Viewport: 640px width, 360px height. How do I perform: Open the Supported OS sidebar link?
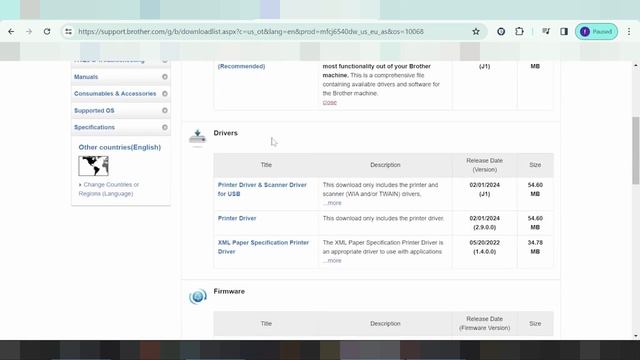(x=94, y=111)
